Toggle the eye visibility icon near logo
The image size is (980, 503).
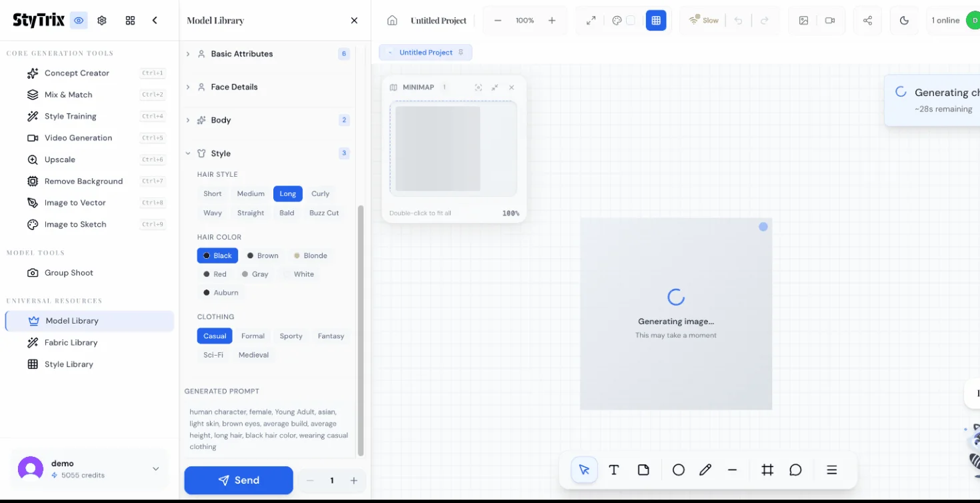point(79,21)
